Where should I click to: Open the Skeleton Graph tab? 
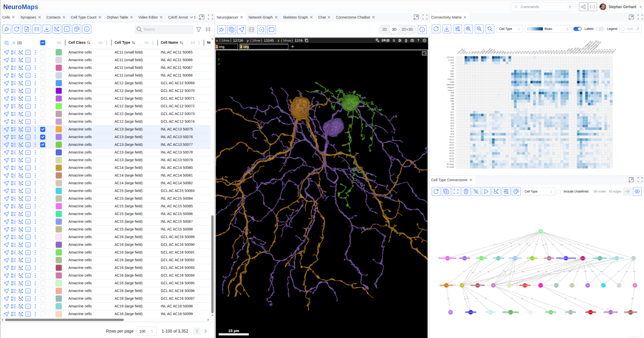click(x=295, y=17)
